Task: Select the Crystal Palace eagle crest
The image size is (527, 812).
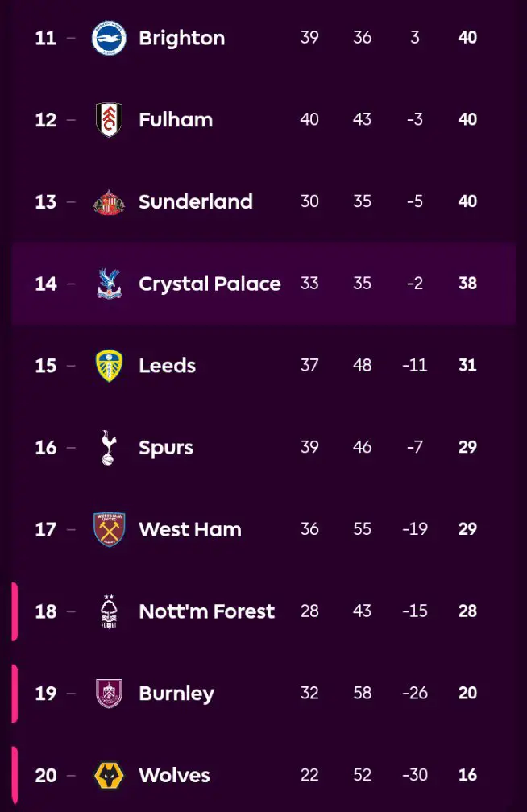Action: [x=109, y=284]
